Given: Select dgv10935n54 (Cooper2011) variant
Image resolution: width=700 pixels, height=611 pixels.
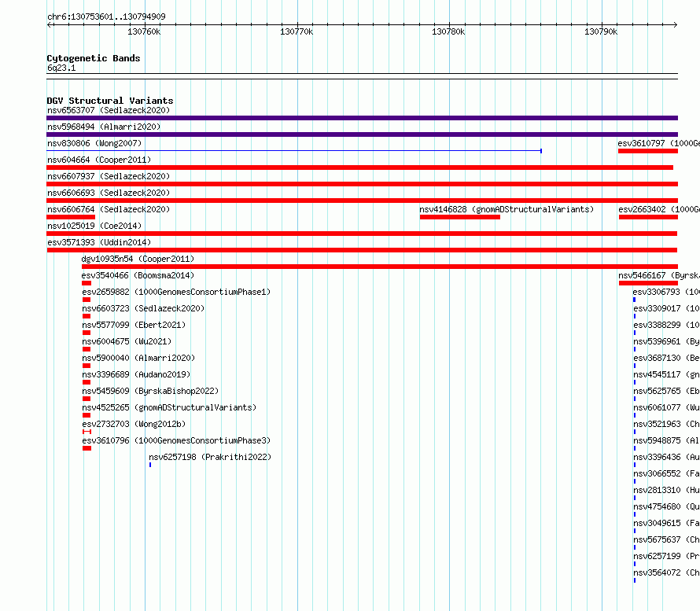Looking at the screenshot, I should coord(138,259).
